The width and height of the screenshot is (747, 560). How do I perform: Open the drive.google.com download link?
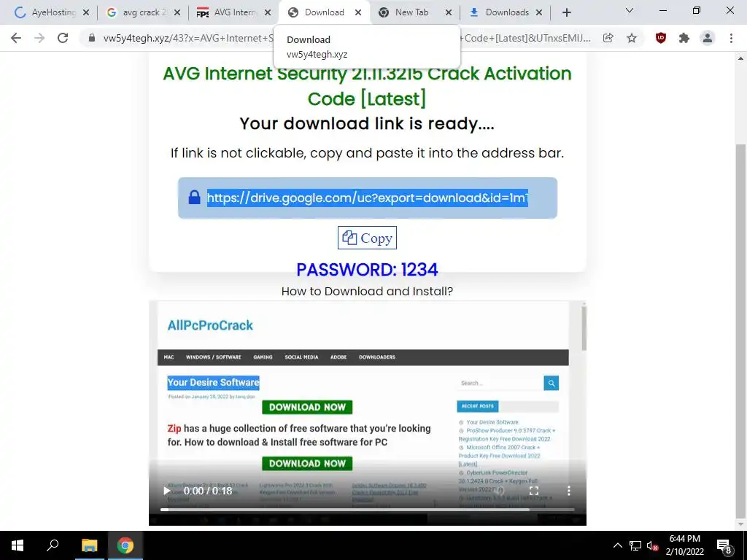(368, 198)
